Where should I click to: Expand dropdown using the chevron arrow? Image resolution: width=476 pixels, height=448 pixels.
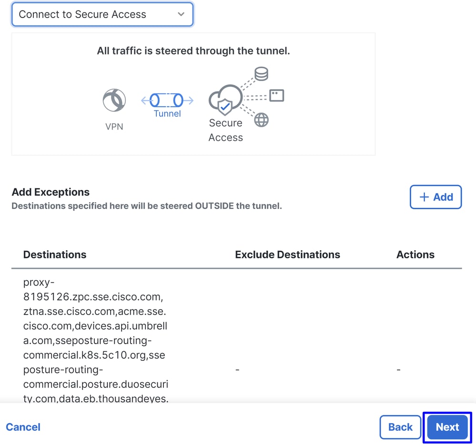[181, 14]
